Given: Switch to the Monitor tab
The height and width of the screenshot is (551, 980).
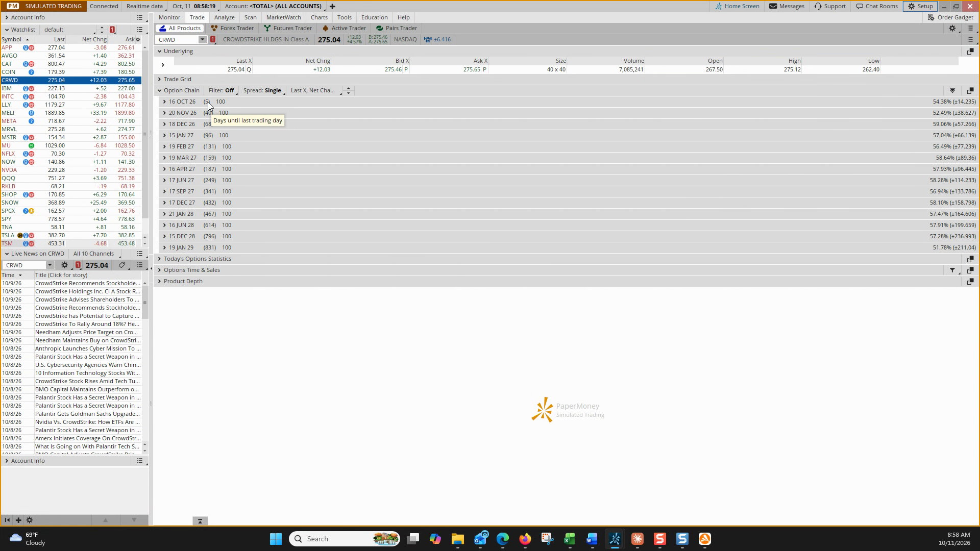Looking at the screenshot, I should pyautogui.click(x=169, y=17).
